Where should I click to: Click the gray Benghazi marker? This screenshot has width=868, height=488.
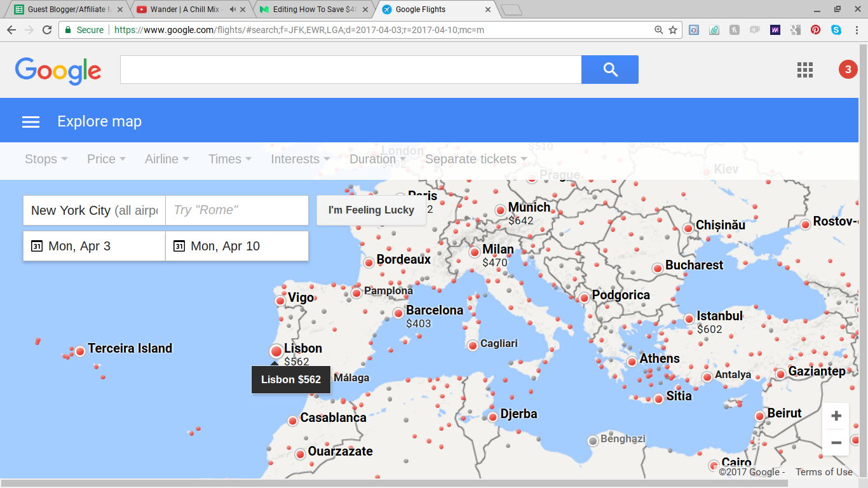[593, 440]
